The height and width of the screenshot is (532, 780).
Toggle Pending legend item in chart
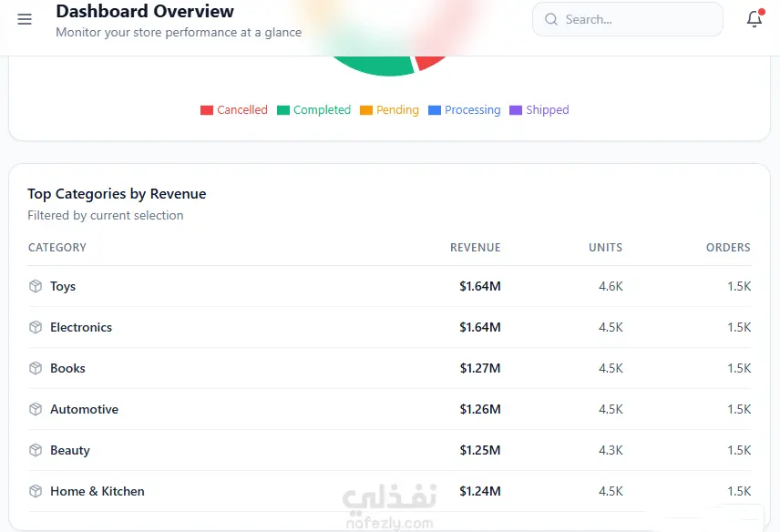click(x=389, y=110)
